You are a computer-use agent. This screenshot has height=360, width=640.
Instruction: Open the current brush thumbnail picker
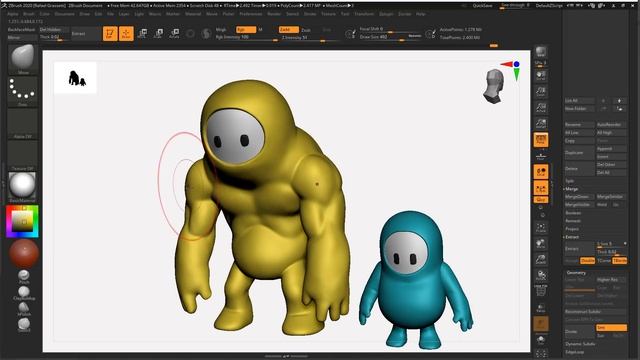(x=22, y=59)
